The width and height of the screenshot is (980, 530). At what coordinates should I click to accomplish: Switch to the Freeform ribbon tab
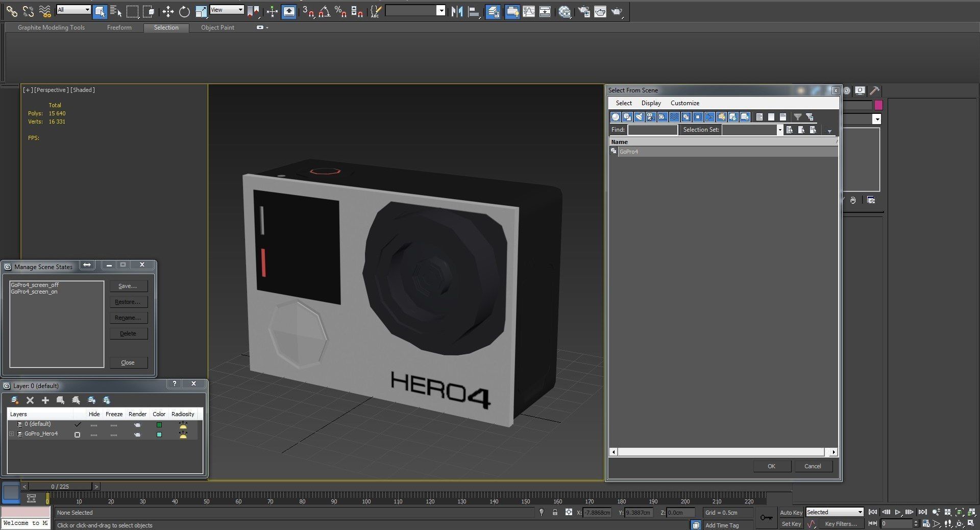[x=119, y=28]
